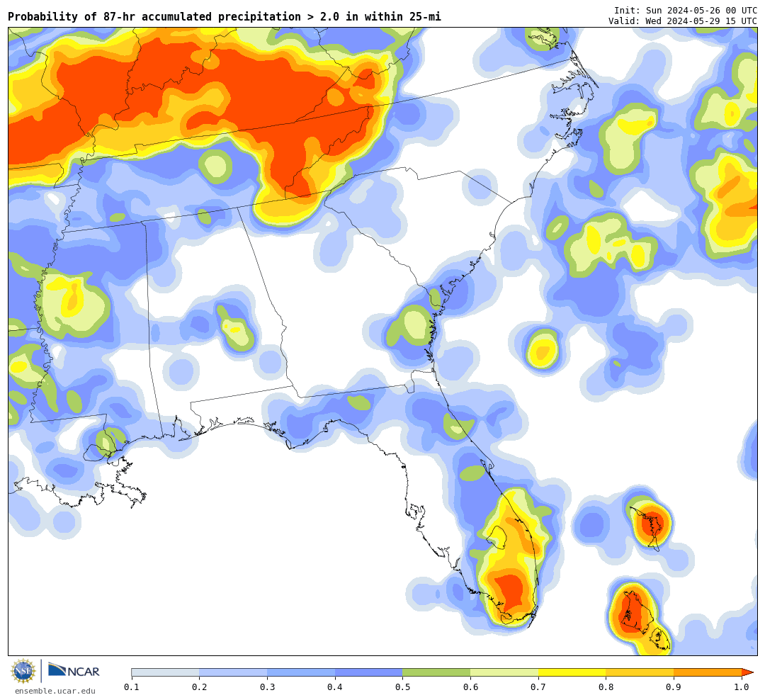Click the 0.4 colorbar tick label
This screenshot has width=765, height=700.
pyautogui.click(x=335, y=687)
